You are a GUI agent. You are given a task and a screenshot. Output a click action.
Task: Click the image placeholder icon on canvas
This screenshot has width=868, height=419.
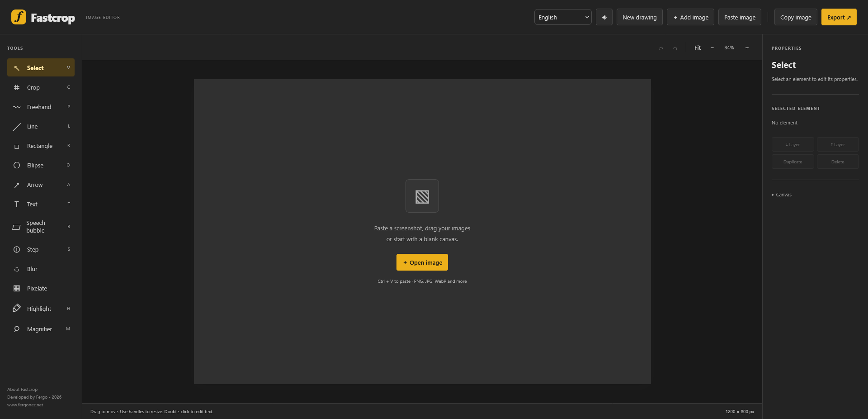(x=422, y=196)
